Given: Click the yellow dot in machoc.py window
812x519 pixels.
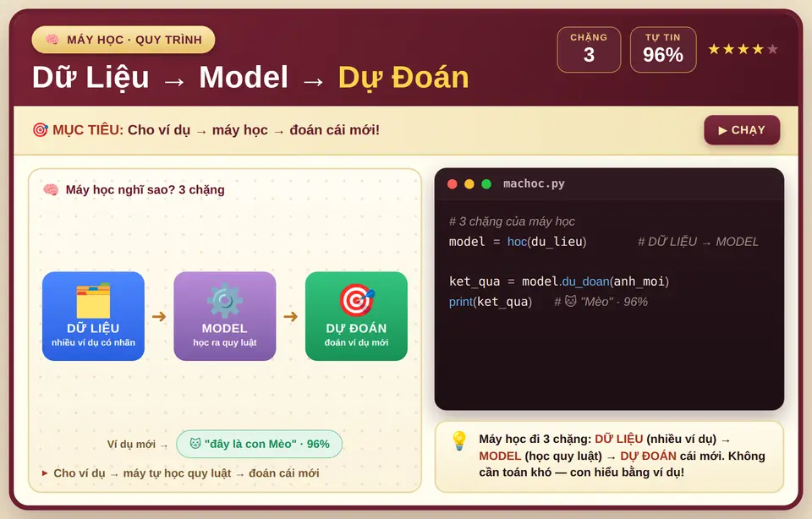Looking at the screenshot, I should pos(469,184).
